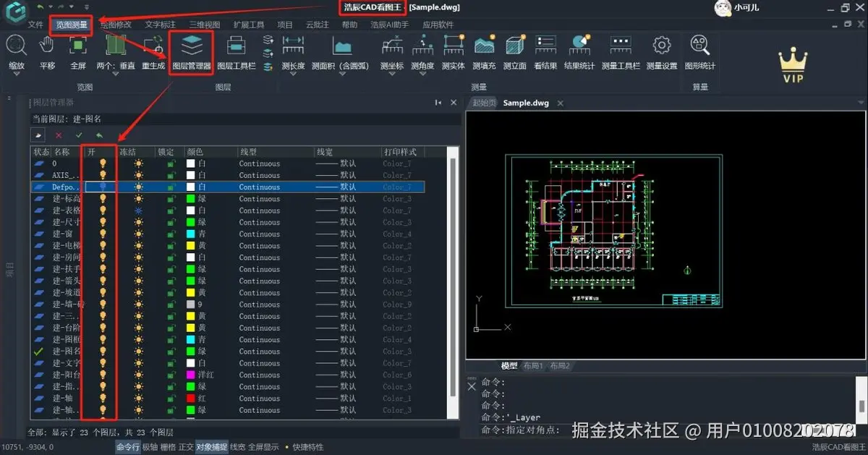Toggle freeze sun icon for 建-表格 layer
Screen dimensions: 868x455
coord(137,211)
